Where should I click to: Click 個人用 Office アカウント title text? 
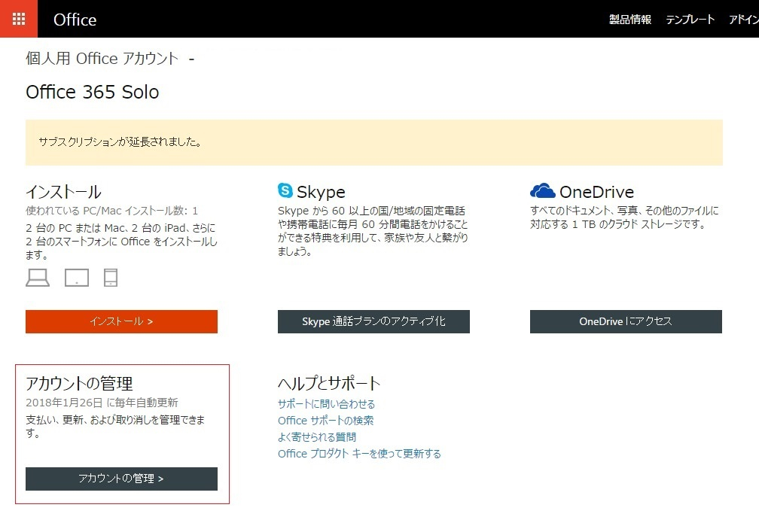(102, 59)
